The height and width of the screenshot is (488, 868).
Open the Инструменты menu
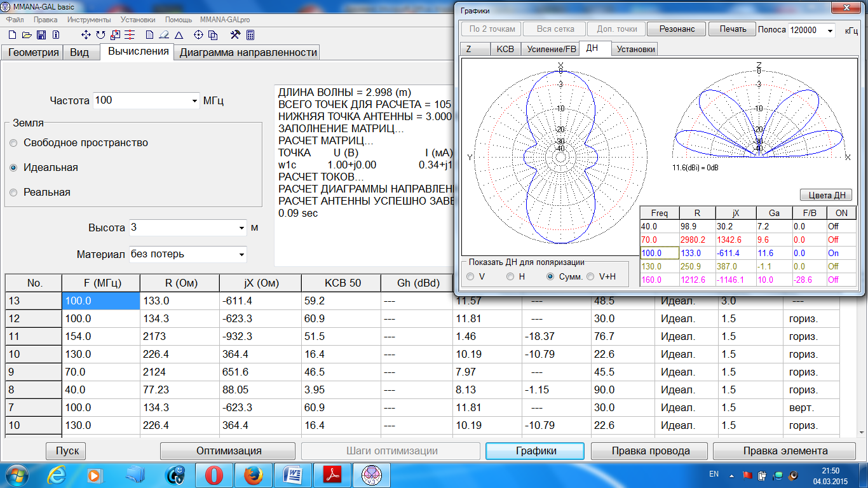(89, 20)
